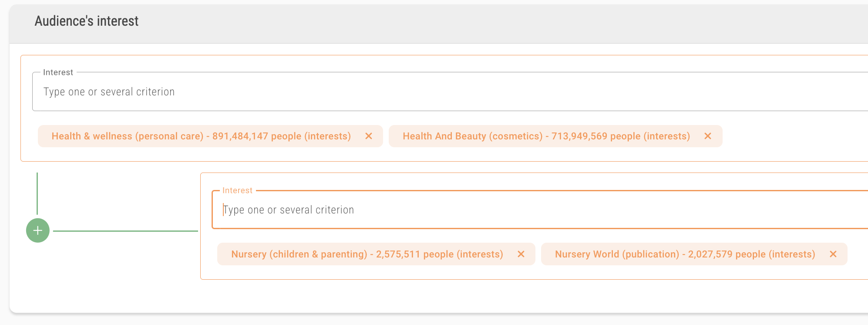868x325 pixels.
Task: Click the green plus add-interest button
Action: (38, 230)
